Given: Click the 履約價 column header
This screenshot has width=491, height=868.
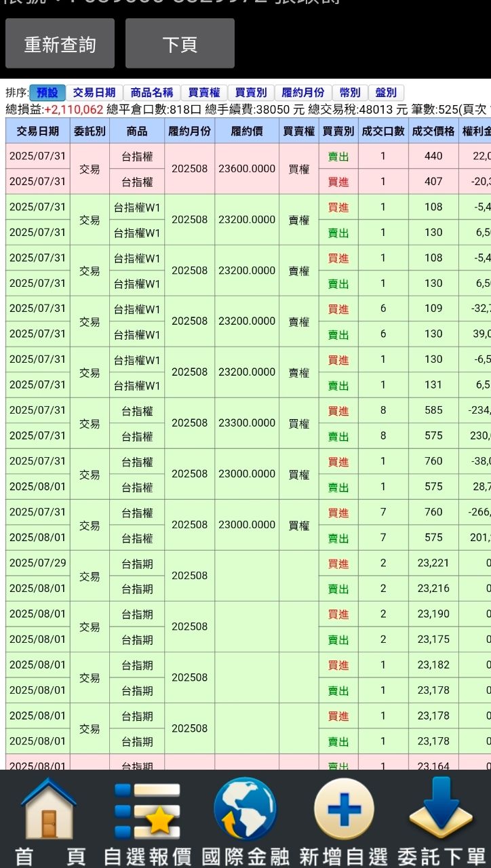Looking at the screenshot, I should click(x=247, y=131).
